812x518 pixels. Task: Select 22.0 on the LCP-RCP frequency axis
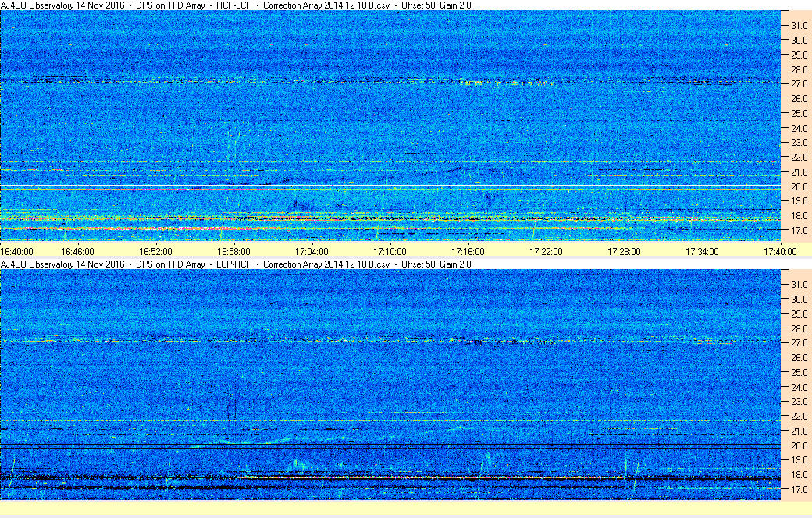[799, 416]
